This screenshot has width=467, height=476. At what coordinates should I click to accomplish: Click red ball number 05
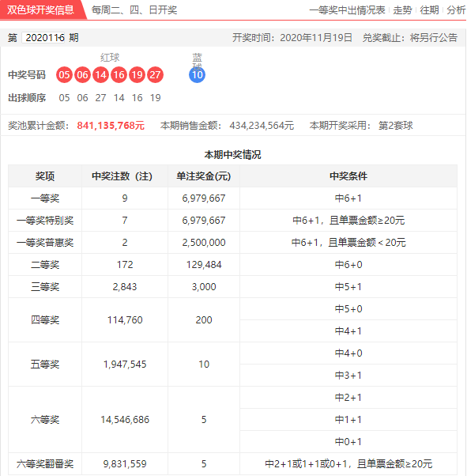(x=64, y=74)
